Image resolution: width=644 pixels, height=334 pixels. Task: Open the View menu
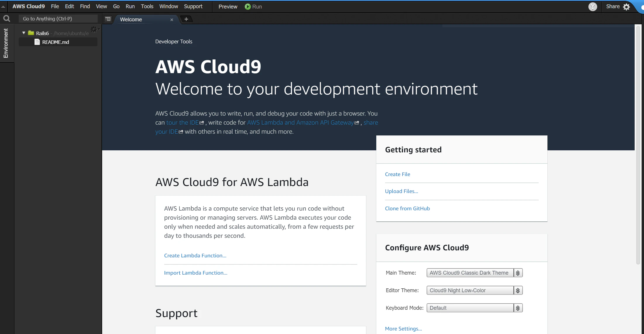pyautogui.click(x=101, y=6)
